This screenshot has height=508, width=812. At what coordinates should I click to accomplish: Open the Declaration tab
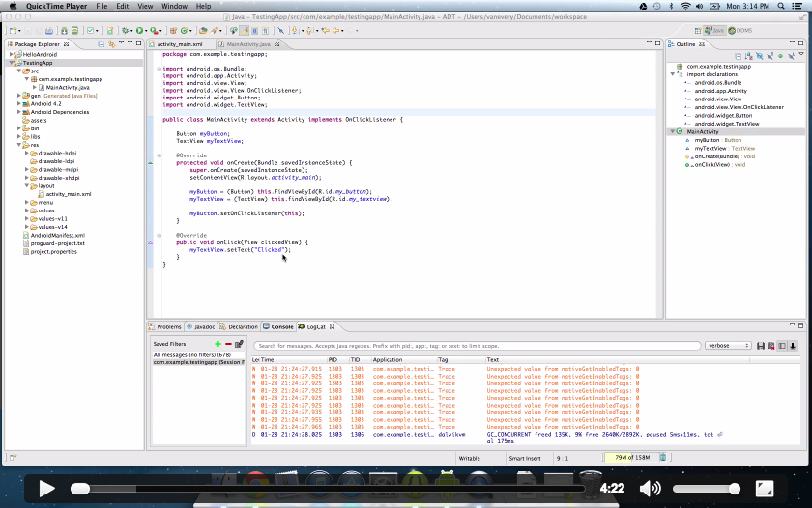coord(239,327)
